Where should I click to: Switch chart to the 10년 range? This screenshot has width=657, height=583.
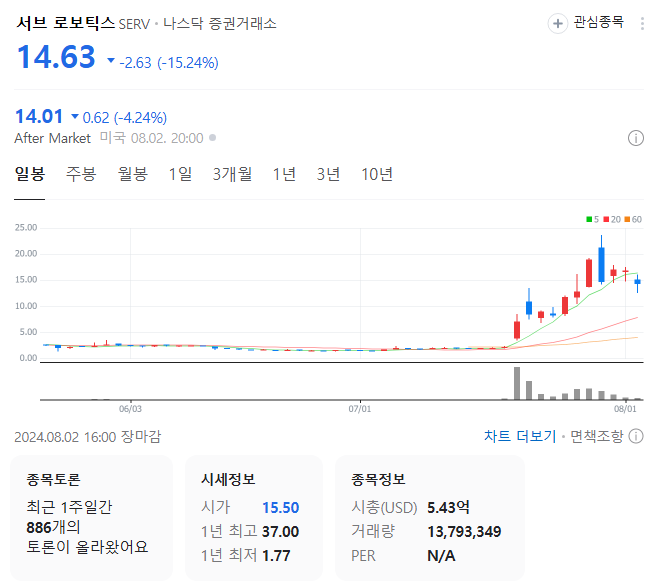tap(376, 175)
